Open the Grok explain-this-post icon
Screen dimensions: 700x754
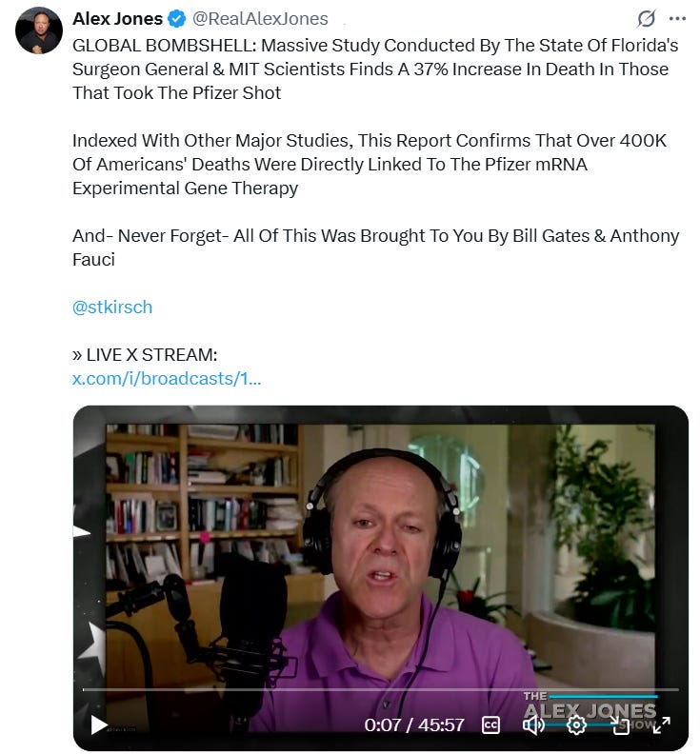[x=646, y=19]
